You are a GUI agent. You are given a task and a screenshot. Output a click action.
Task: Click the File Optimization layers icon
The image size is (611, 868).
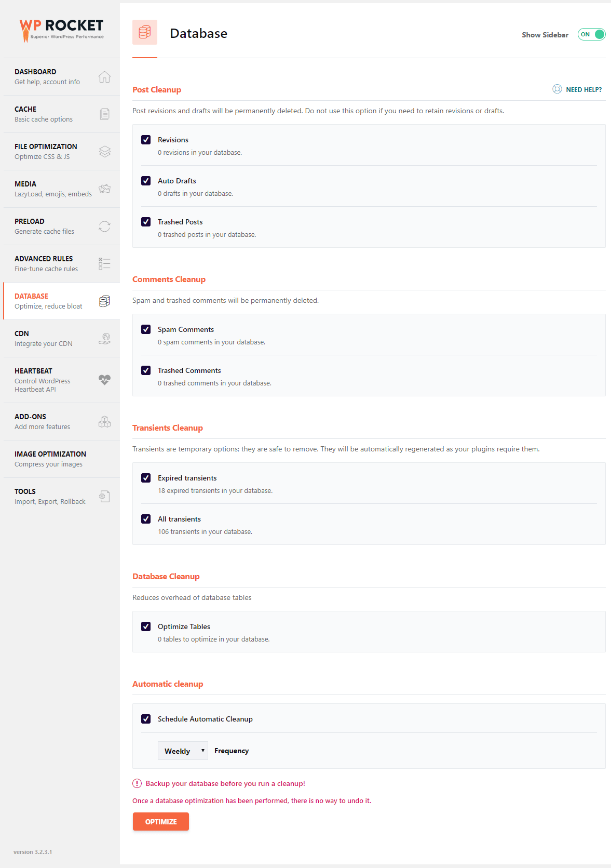pyautogui.click(x=104, y=151)
